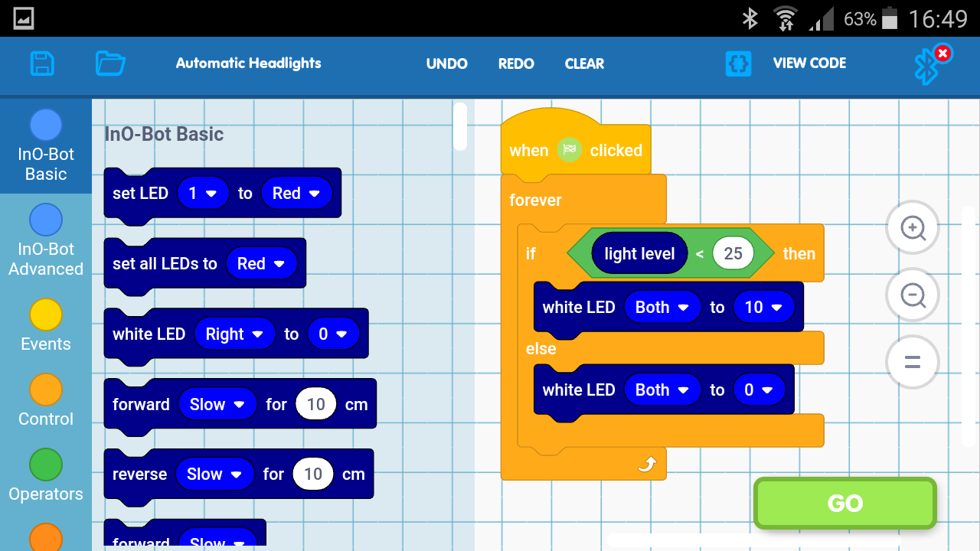Tap the Bluetooth disconnected icon in app toolbar

(x=931, y=64)
